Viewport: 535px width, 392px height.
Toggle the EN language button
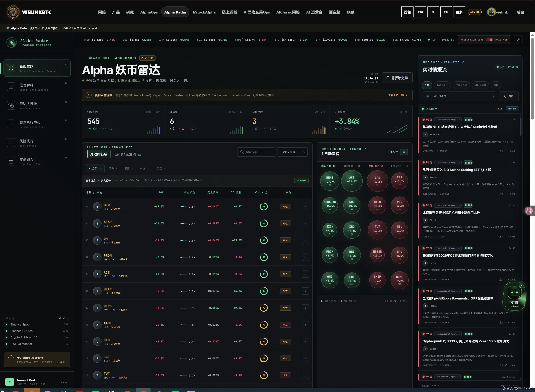click(x=420, y=12)
